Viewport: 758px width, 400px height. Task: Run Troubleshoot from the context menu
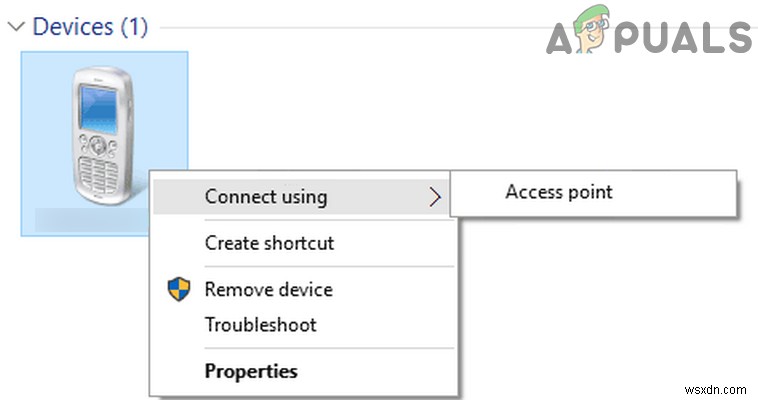[260, 324]
